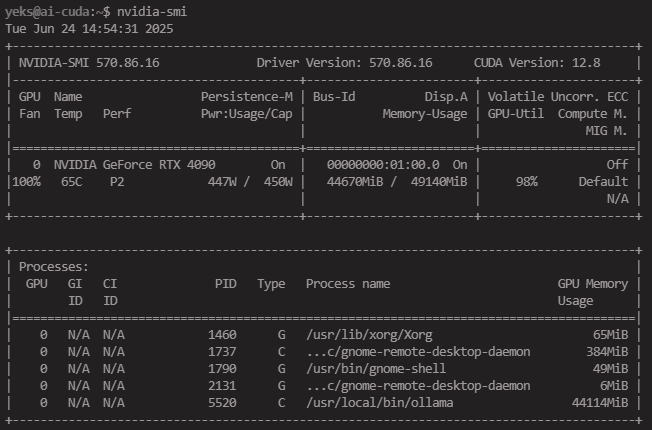Click the 'GPU Memory' column header
Image resolution: width=652 pixels, height=430 pixels.
593,284
